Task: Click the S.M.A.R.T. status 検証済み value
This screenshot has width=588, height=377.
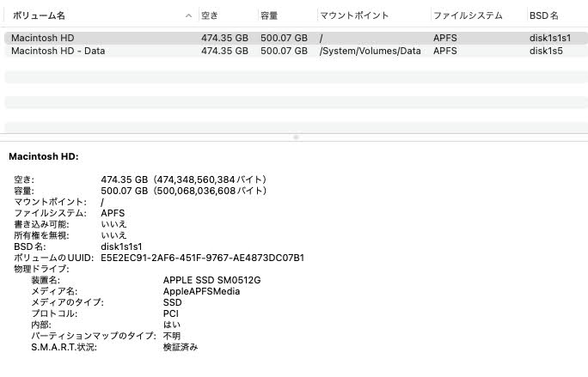Action: 181,347
